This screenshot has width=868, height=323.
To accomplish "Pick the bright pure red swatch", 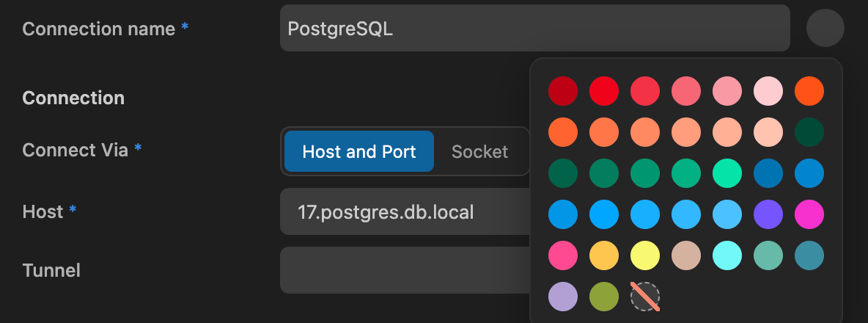I will tap(604, 91).
